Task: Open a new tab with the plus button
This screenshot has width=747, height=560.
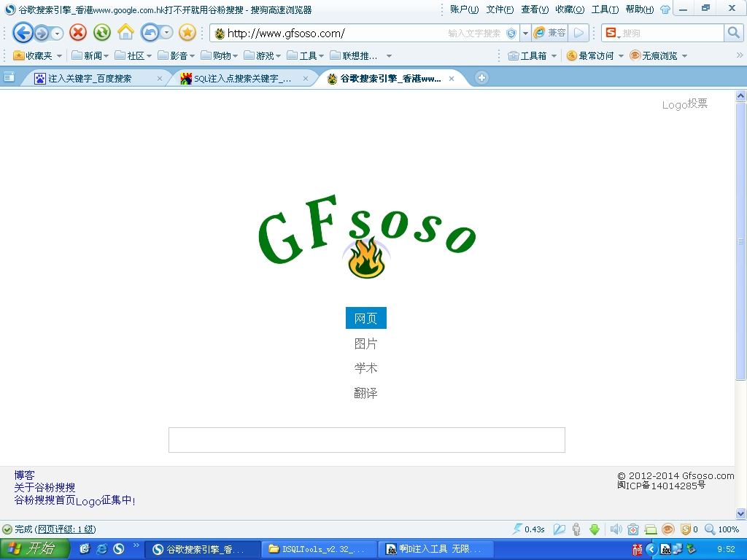Action: pyautogui.click(x=481, y=77)
